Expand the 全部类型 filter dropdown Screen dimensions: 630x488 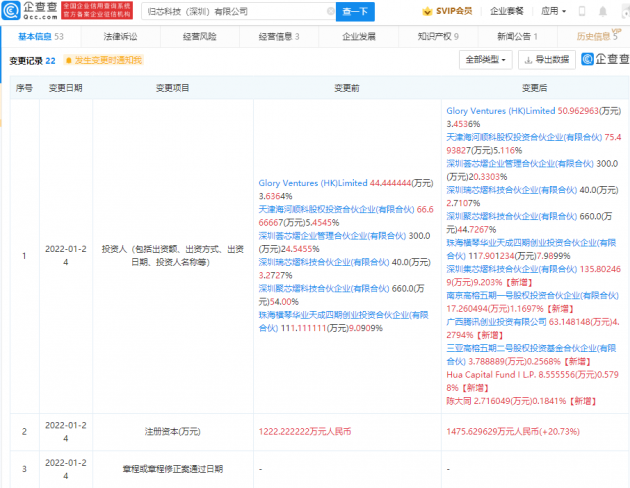point(486,60)
